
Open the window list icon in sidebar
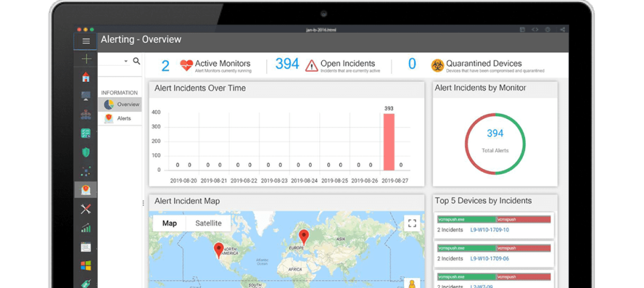[x=85, y=247]
